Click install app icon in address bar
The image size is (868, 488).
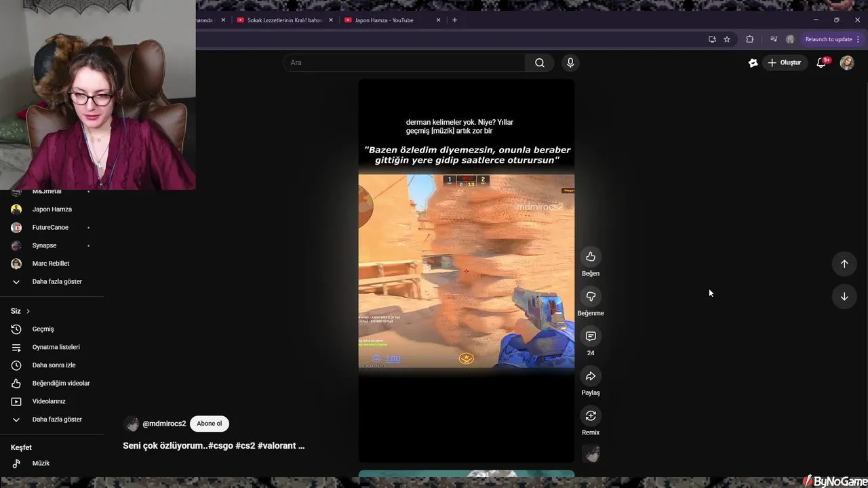click(x=712, y=39)
